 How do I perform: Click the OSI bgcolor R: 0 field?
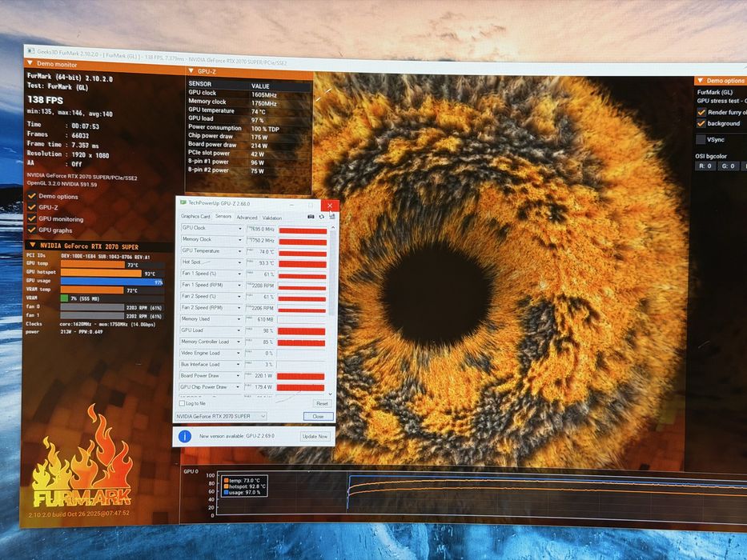(x=705, y=166)
